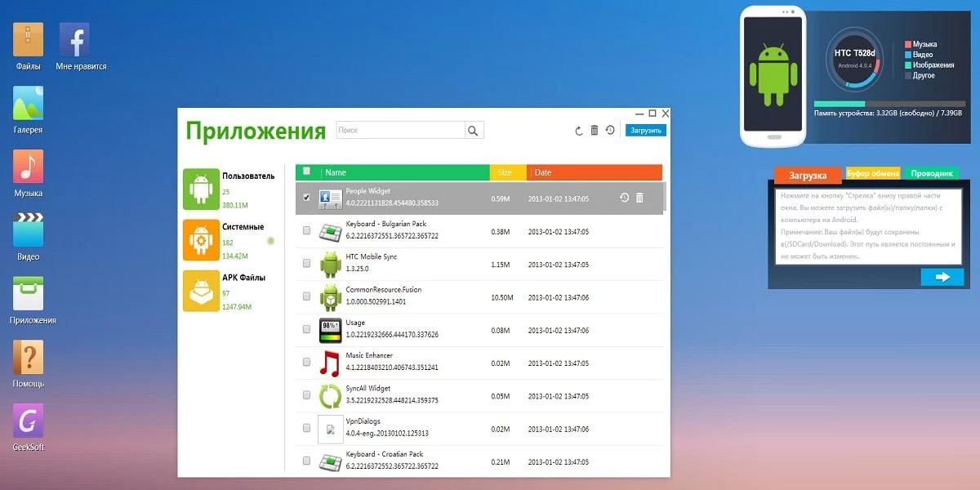
Task: Click the refresh icon in Приложения toolbar
Action: click(578, 131)
